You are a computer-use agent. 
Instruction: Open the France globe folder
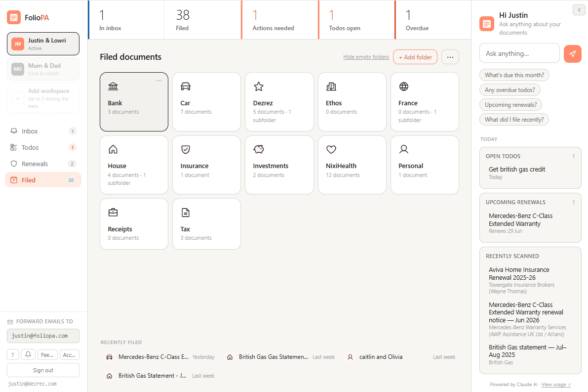coord(425,102)
